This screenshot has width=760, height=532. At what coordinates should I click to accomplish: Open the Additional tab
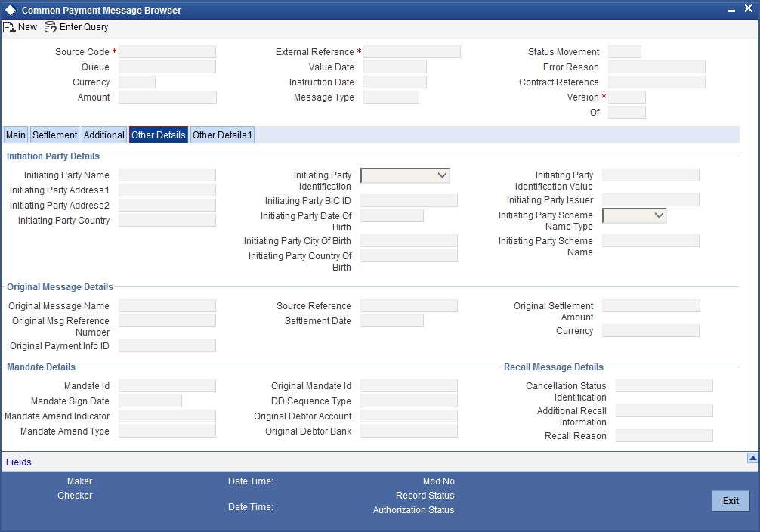(x=103, y=135)
